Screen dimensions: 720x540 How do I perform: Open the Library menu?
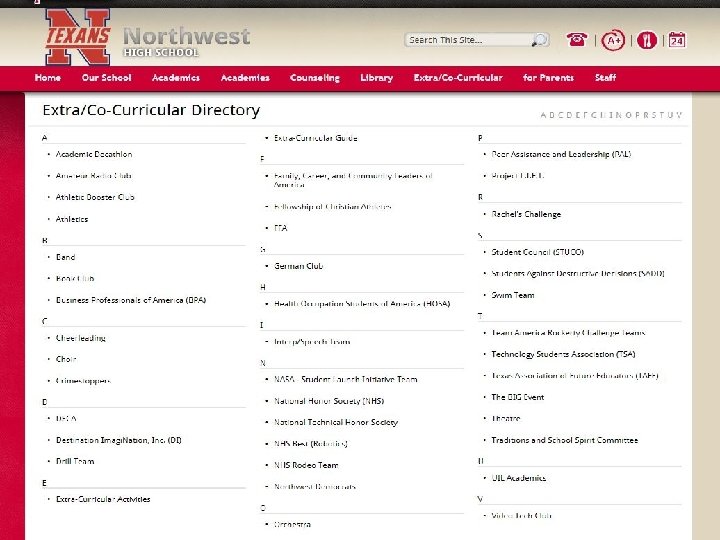[377, 78]
